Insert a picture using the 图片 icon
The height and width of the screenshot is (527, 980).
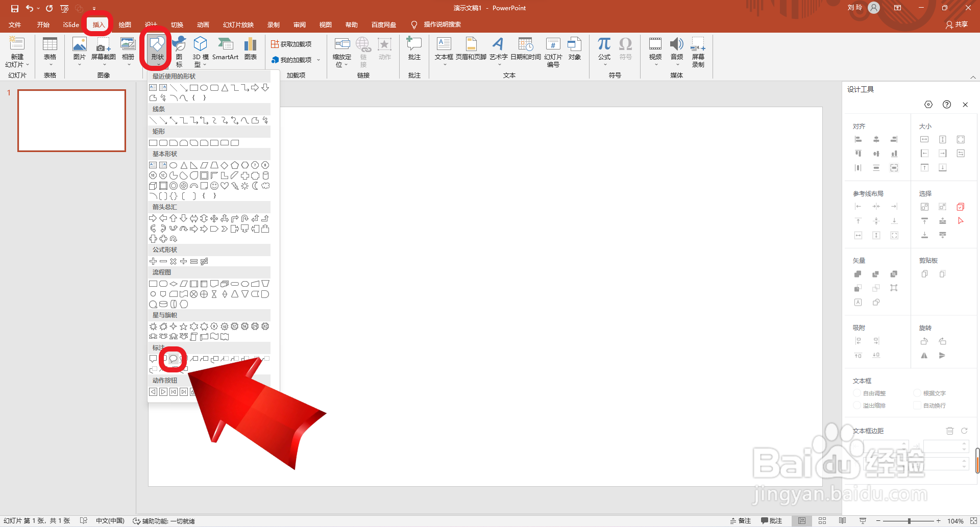pyautogui.click(x=79, y=44)
